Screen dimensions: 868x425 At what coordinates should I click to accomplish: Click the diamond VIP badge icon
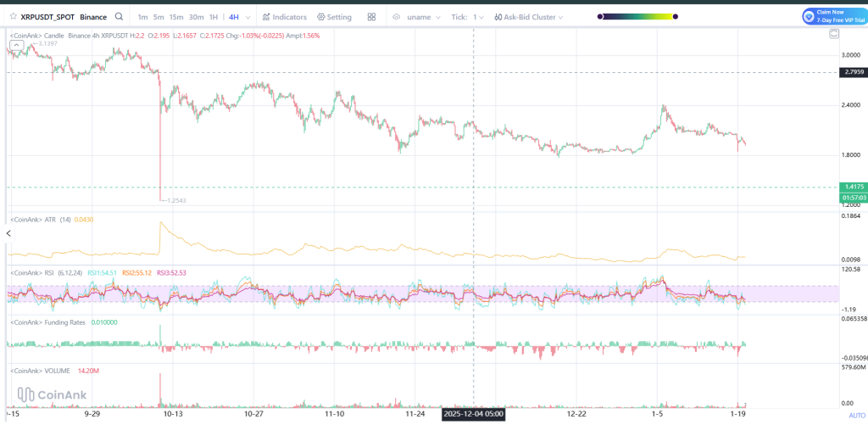pyautogui.click(x=810, y=17)
